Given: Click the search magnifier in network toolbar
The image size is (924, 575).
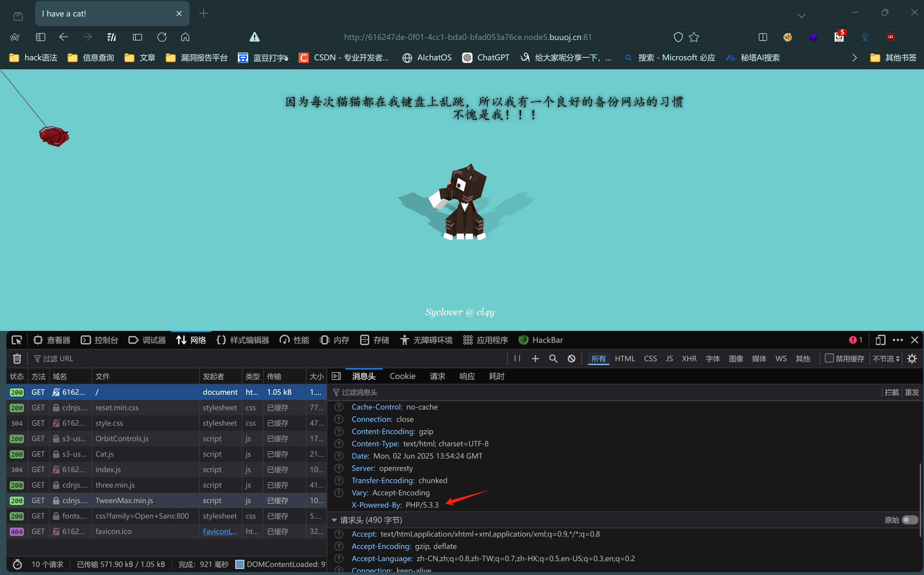Looking at the screenshot, I should pos(553,359).
